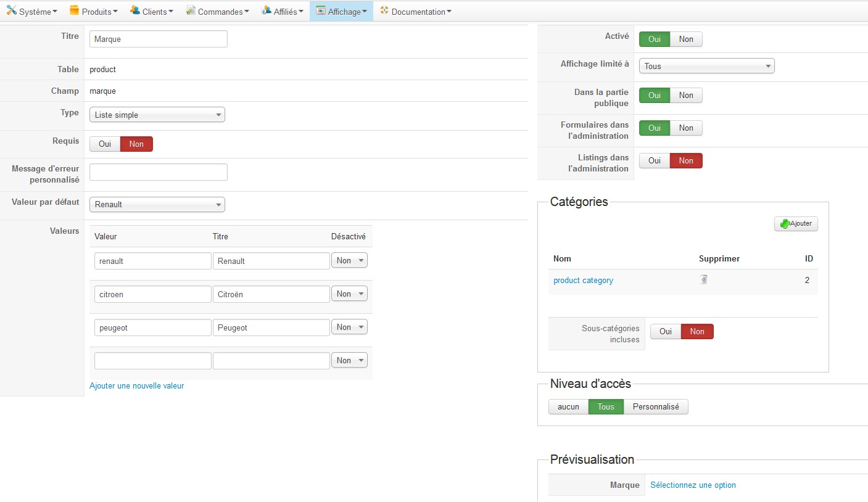Set Dans la partie publique to Non
Viewport: 868px width, 502px height.
[x=686, y=95]
